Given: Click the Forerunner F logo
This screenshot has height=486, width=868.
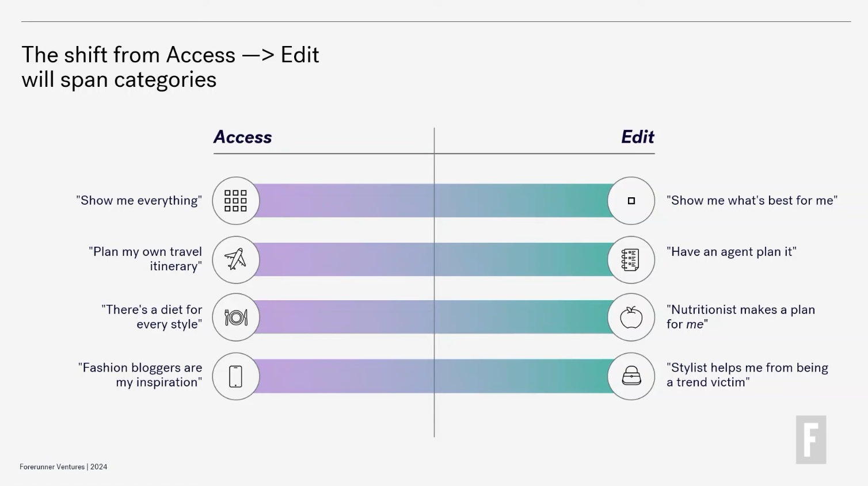Looking at the screenshot, I should pos(811,439).
